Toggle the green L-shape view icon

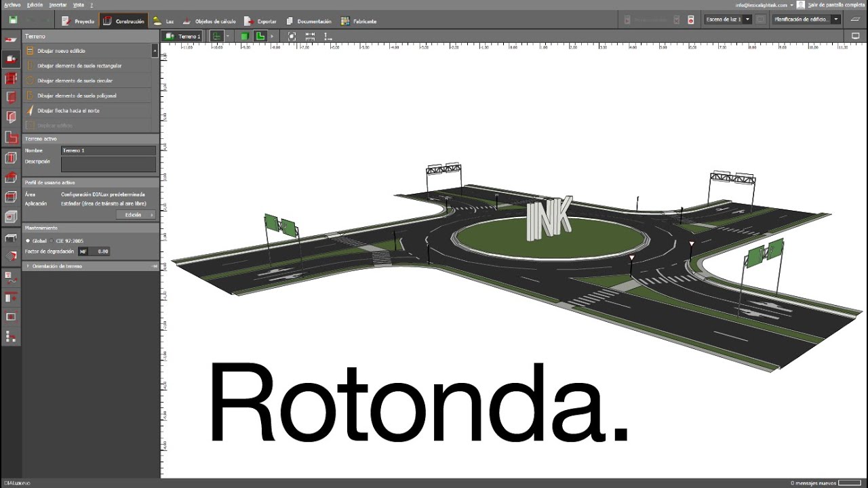pos(260,37)
